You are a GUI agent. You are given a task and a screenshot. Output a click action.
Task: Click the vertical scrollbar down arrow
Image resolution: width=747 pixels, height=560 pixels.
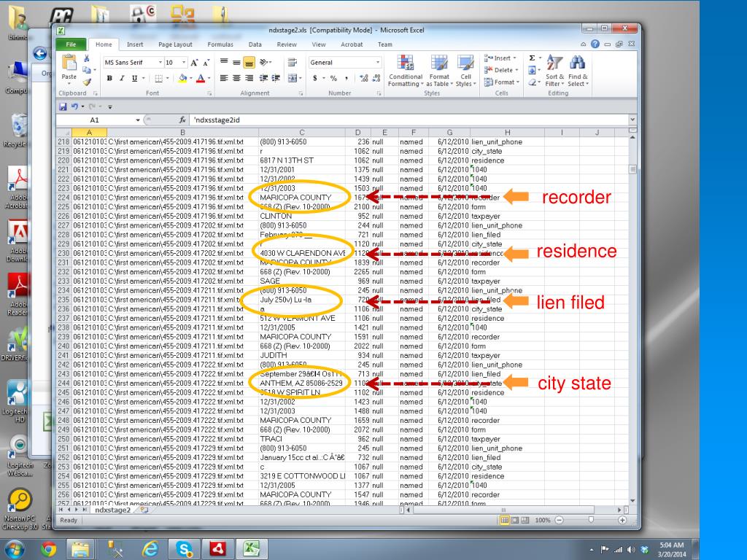pos(632,500)
